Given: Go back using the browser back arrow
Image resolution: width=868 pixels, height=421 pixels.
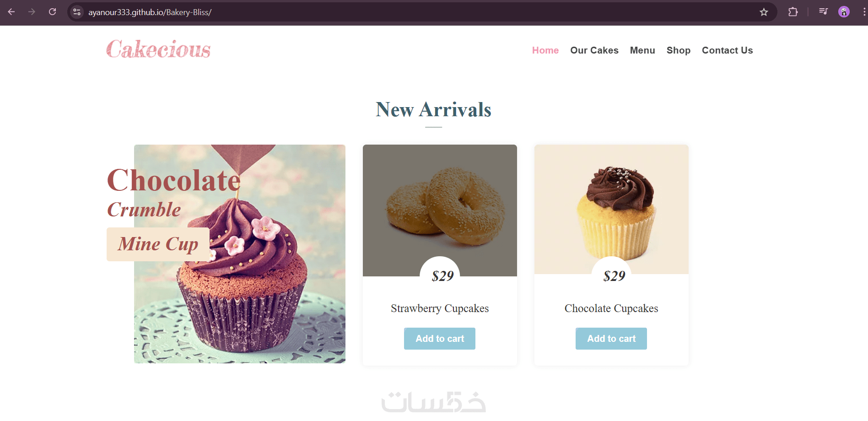Looking at the screenshot, I should click(11, 12).
